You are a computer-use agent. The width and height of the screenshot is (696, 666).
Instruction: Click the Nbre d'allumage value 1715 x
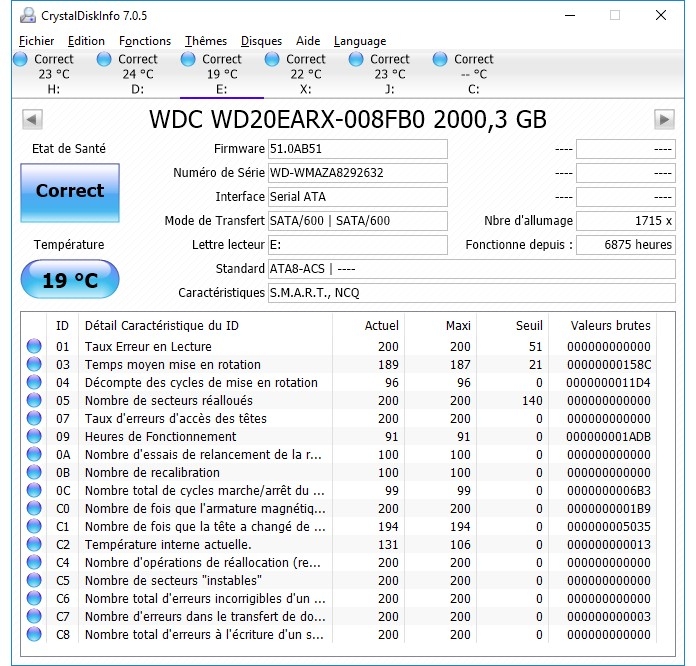coord(626,221)
